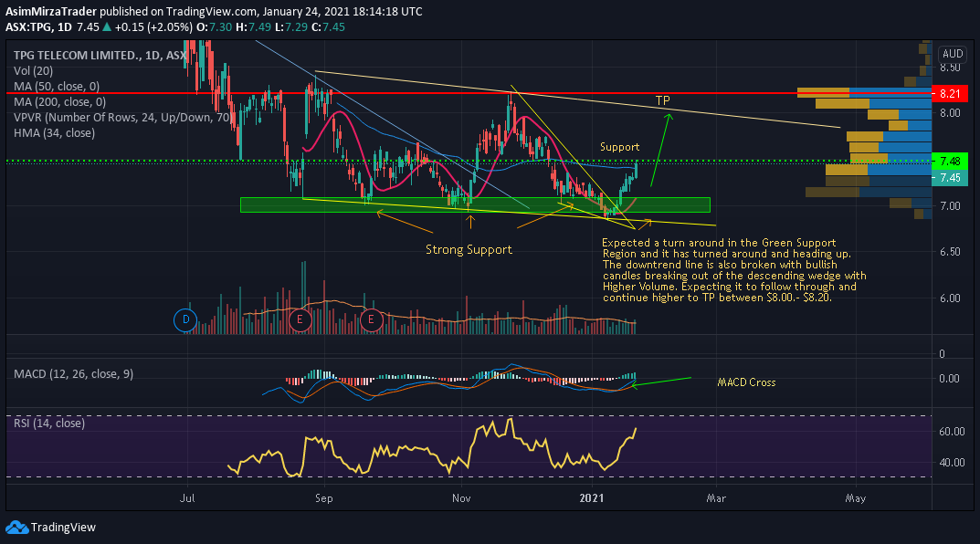Viewport: 980px width, 544px height.
Task: Click the red 8.21 price label
Action: [950, 94]
